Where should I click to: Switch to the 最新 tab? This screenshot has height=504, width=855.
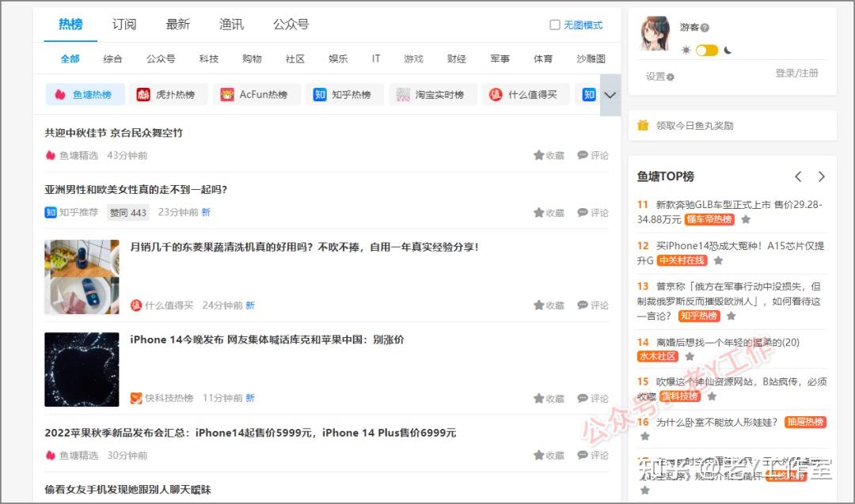pos(178,24)
